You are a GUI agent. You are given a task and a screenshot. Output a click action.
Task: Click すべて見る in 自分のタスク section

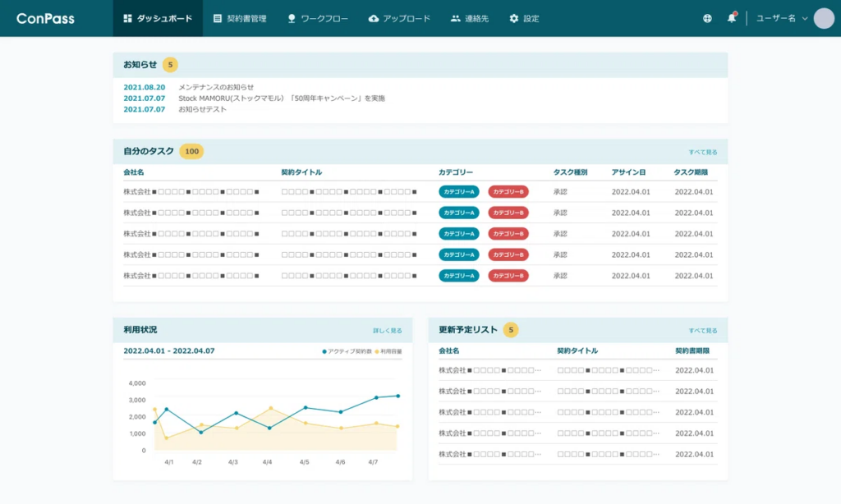(x=702, y=152)
